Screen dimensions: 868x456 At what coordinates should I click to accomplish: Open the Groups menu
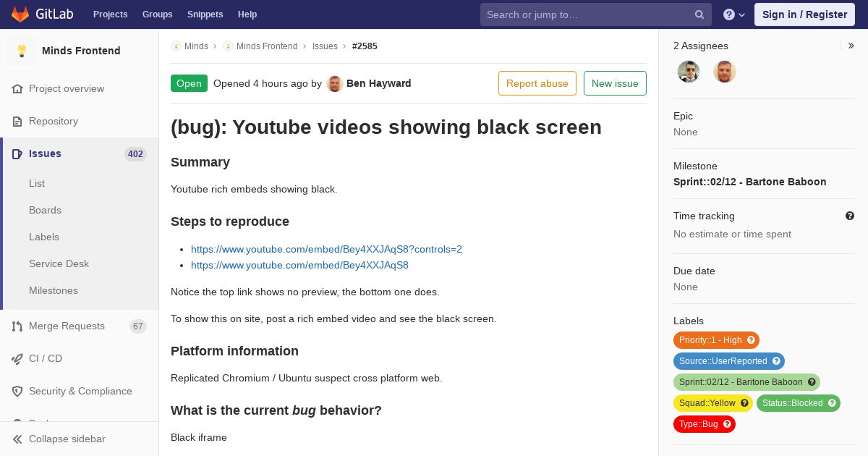pos(157,14)
